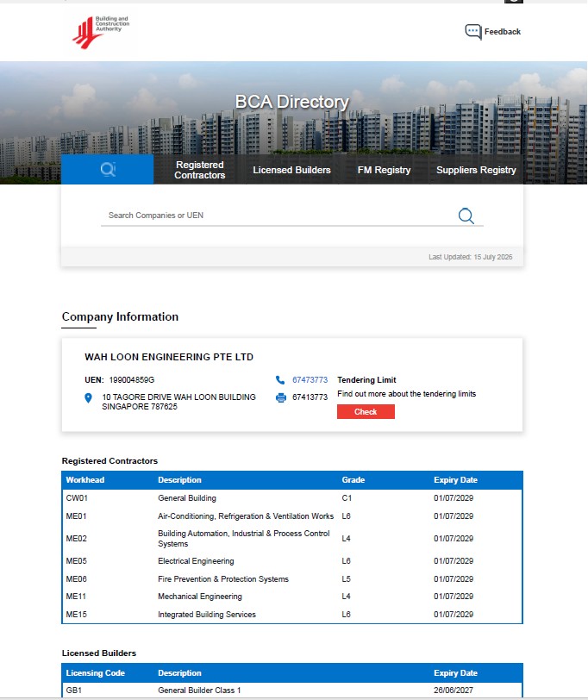
Task: Select the quick search tab icon
Action: pyautogui.click(x=107, y=169)
